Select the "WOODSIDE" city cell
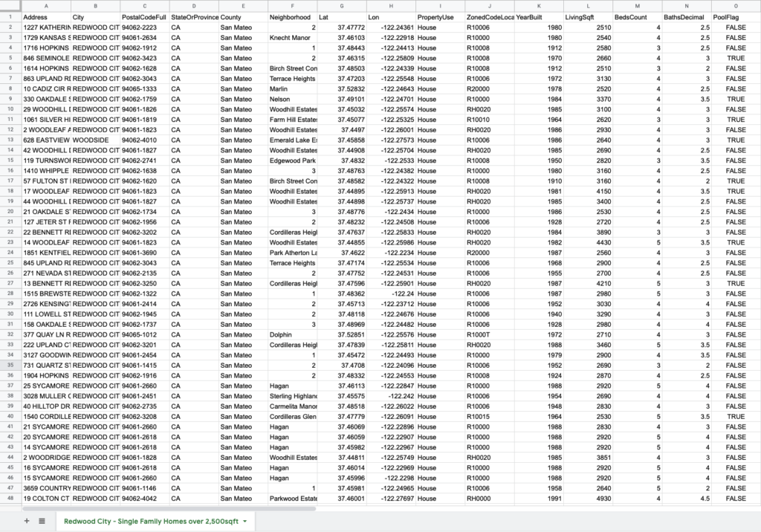The image size is (761, 532). [96, 140]
